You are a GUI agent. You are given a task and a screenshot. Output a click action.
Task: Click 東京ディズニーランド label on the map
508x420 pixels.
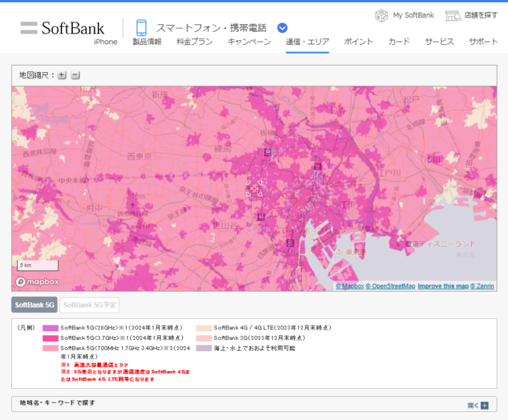[441, 244]
